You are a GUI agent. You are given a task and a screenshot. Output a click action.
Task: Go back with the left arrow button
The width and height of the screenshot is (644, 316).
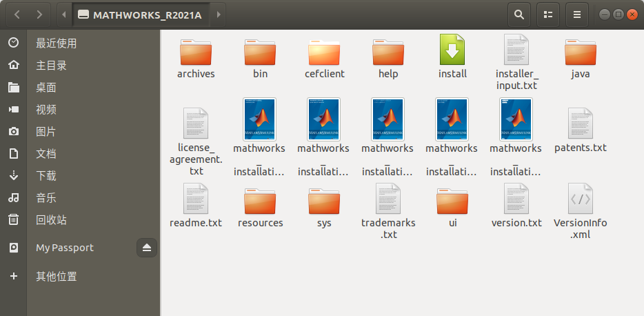[x=17, y=14]
